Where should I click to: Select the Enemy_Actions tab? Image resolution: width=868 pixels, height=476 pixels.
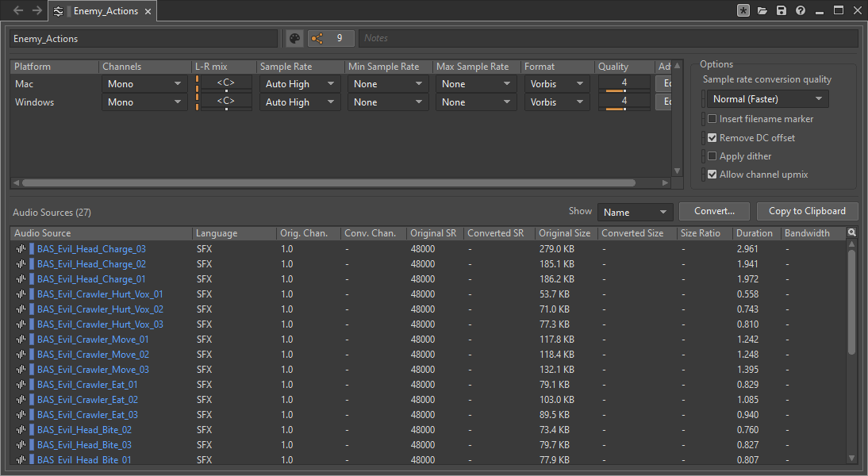point(105,11)
